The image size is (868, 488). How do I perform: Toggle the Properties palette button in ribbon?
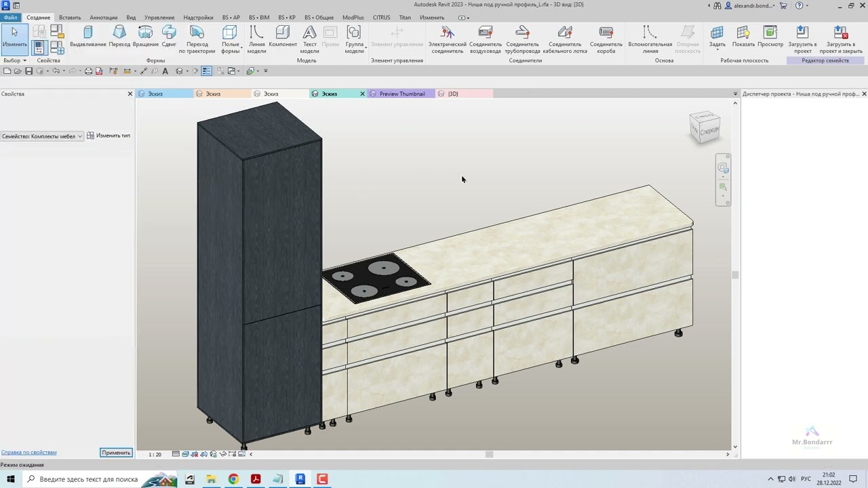click(39, 47)
